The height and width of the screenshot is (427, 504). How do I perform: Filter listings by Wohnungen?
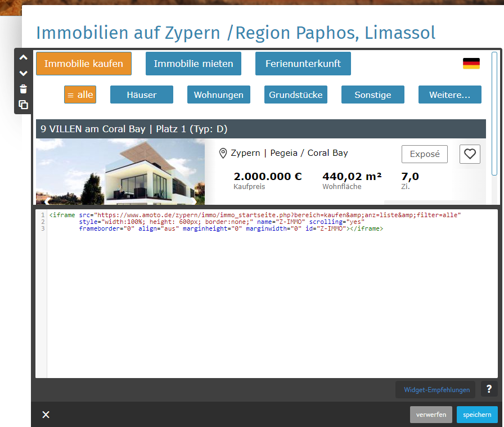click(218, 95)
